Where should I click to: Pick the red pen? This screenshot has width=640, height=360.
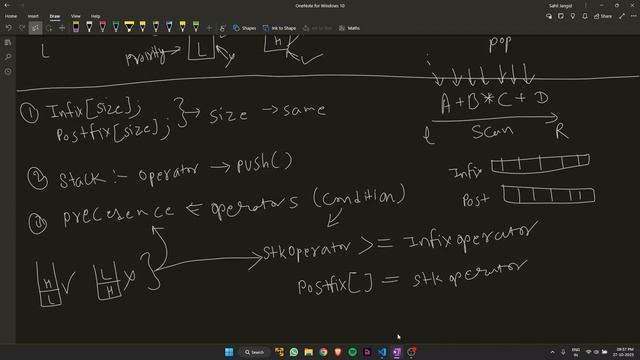click(x=102, y=27)
